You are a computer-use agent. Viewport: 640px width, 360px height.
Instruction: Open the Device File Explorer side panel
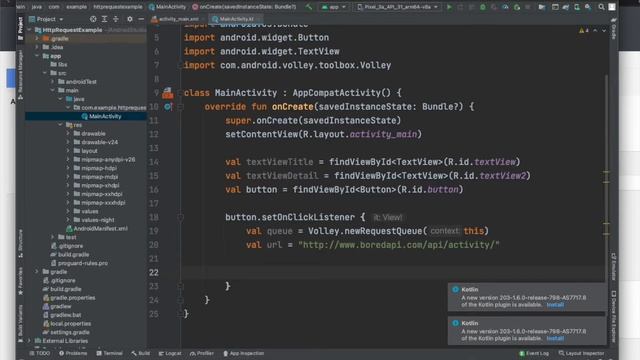[x=613, y=316]
